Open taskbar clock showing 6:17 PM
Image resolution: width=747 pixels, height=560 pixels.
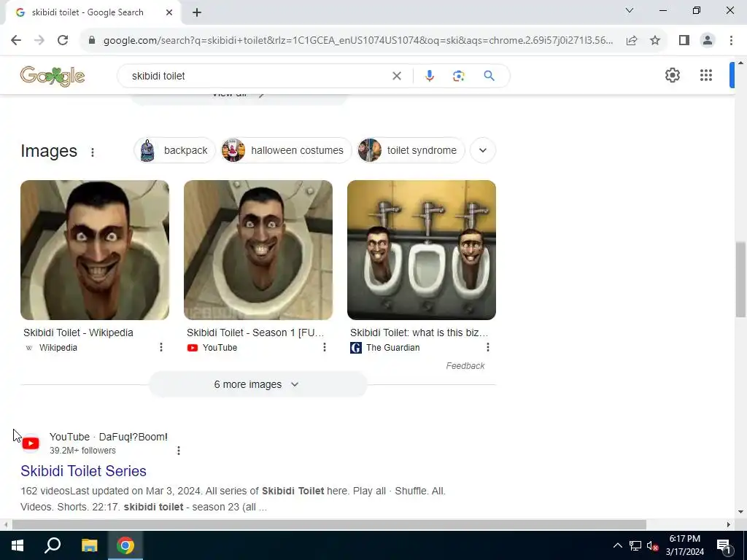click(x=684, y=545)
